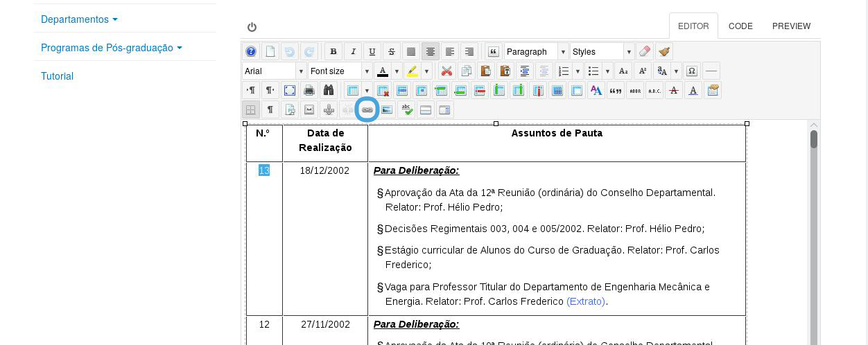The width and height of the screenshot is (868, 345).
Task: Open the Font size dropdown
Action: (340, 71)
